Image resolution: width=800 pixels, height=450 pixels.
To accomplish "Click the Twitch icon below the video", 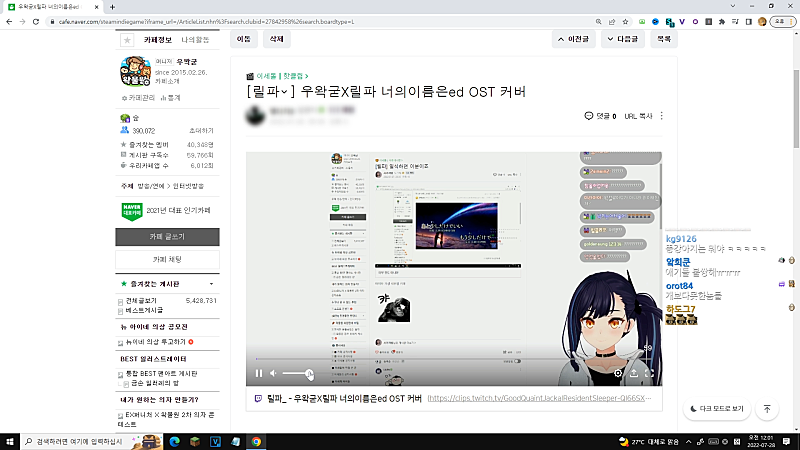I will coord(258,398).
